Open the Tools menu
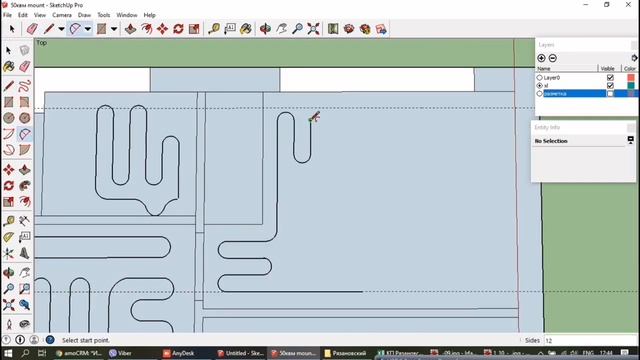 104,15
